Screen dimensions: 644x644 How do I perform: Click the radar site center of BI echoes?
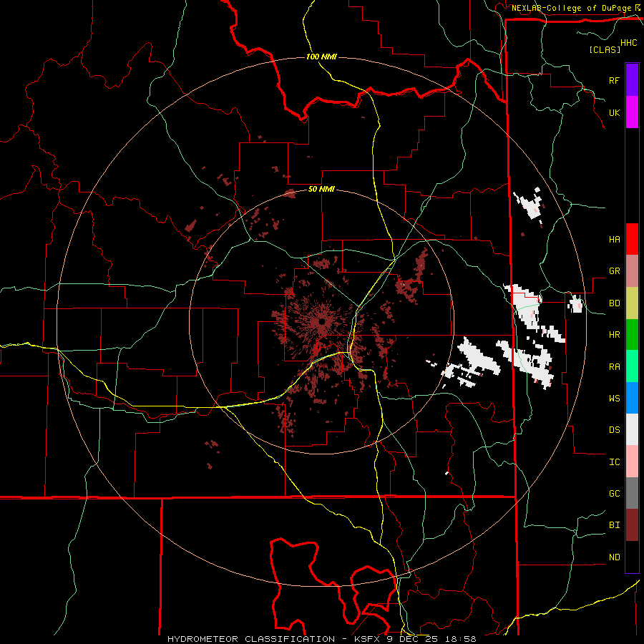coord(321,321)
